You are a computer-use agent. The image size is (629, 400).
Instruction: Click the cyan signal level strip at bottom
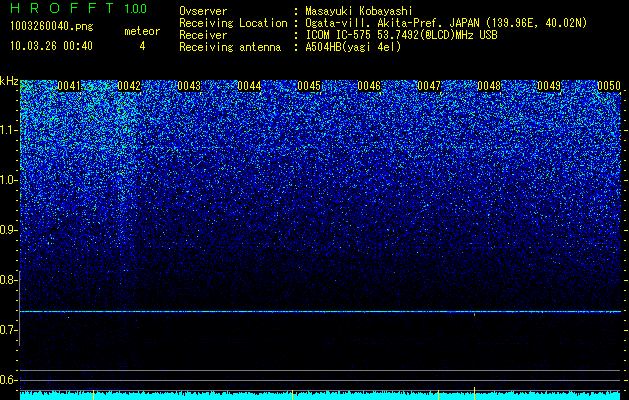pyautogui.click(x=321, y=396)
